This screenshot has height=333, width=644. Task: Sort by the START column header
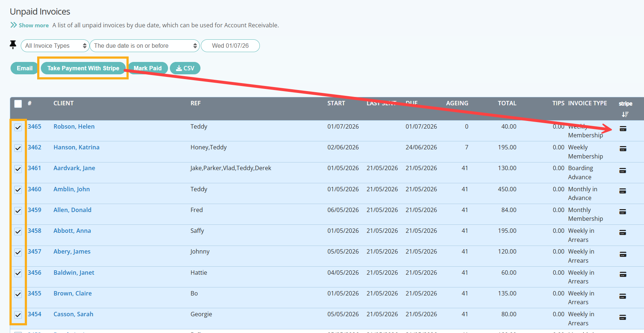pyautogui.click(x=336, y=103)
